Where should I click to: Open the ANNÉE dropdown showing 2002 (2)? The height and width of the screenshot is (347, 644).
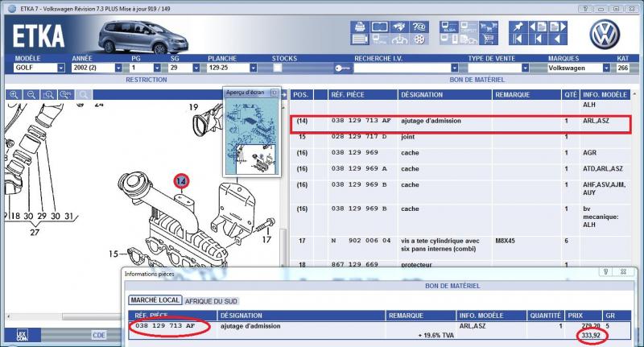[118, 68]
